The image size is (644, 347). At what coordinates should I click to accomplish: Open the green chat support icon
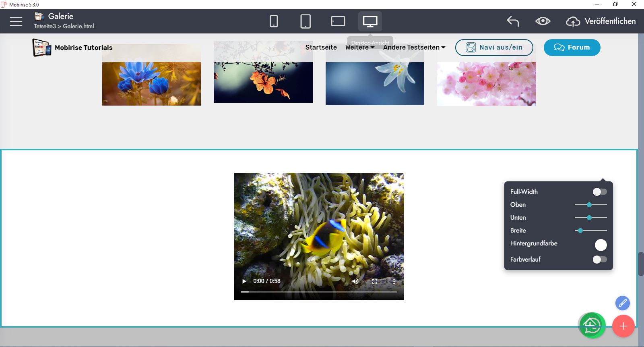[592, 326]
